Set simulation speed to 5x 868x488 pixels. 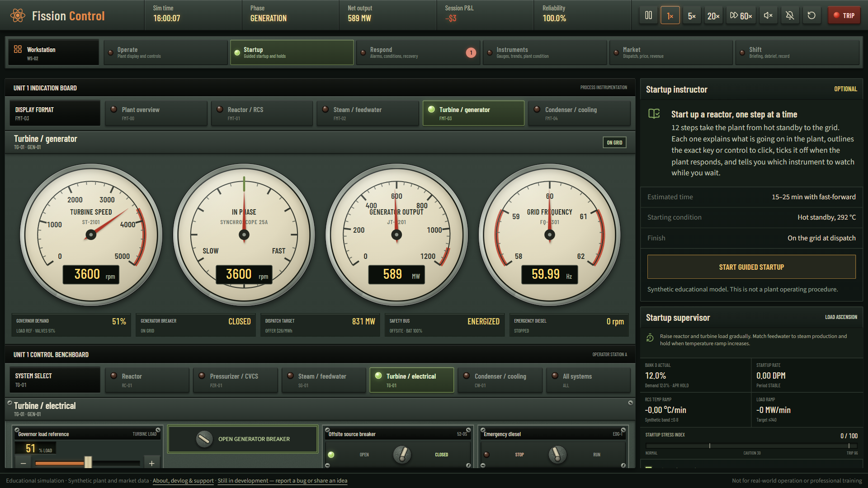click(692, 15)
